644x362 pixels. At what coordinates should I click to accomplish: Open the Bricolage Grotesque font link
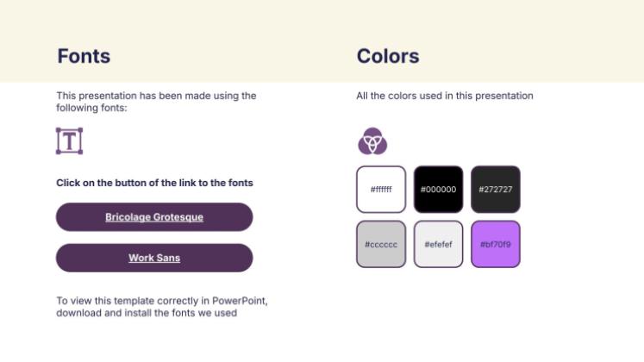click(x=154, y=217)
